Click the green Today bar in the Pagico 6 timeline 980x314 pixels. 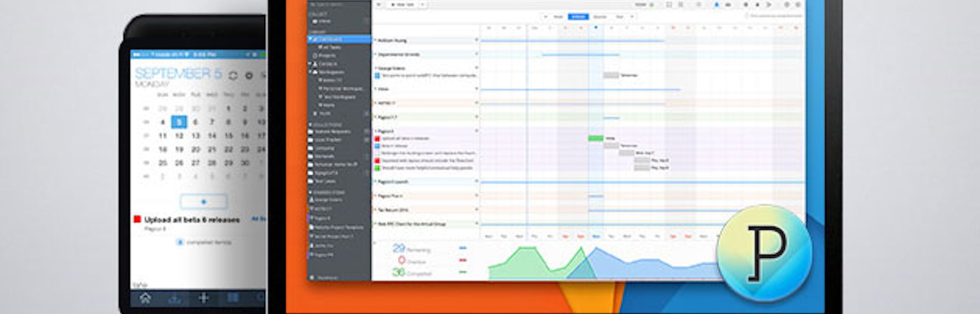(x=596, y=138)
